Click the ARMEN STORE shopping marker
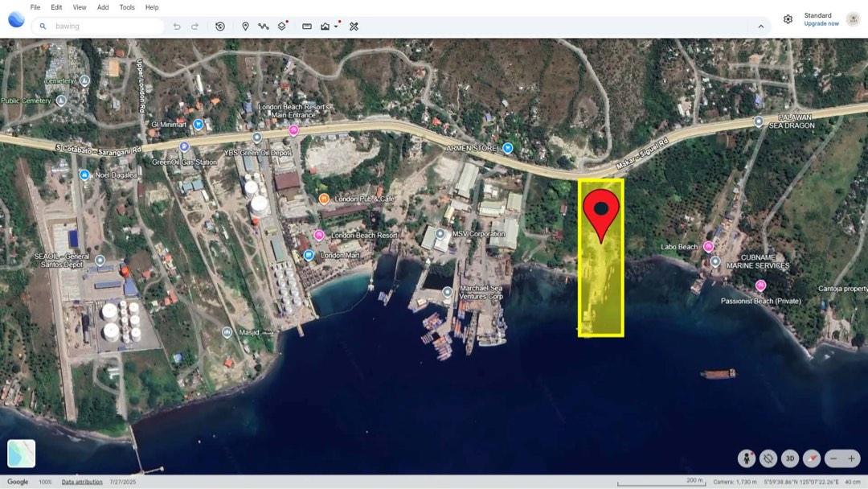Screen dimensions: 868x489 tap(508, 148)
